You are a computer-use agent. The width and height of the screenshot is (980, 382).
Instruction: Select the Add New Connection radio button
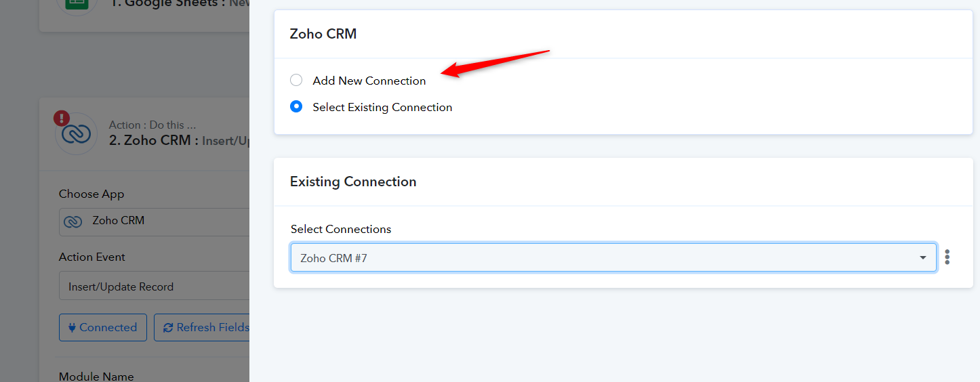click(x=296, y=81)
